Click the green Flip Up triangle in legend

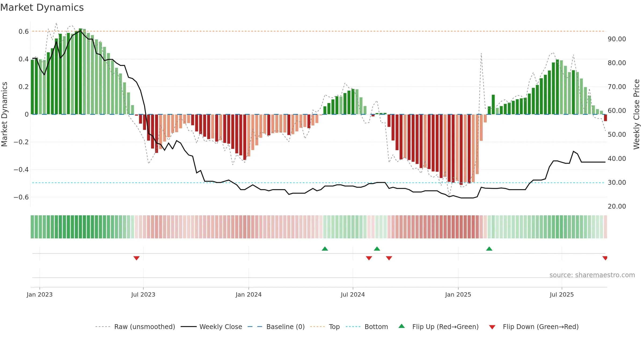pyautogui.click(x=402, y=326)
